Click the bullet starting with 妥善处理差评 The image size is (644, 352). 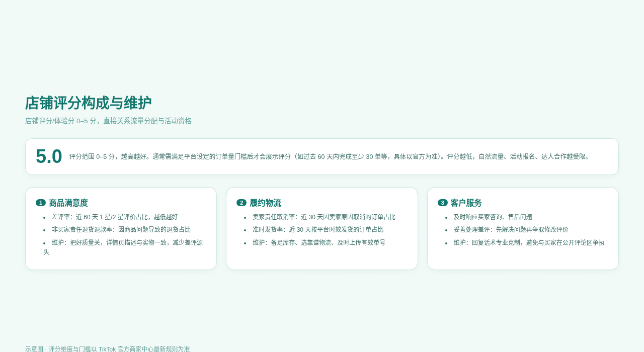[x=511, y=229]
